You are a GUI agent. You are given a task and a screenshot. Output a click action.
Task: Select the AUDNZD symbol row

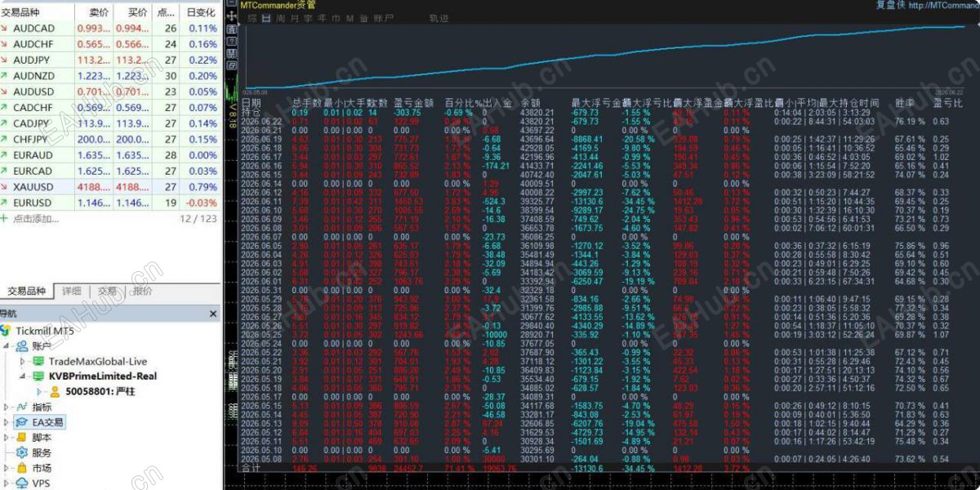point(110,76)
